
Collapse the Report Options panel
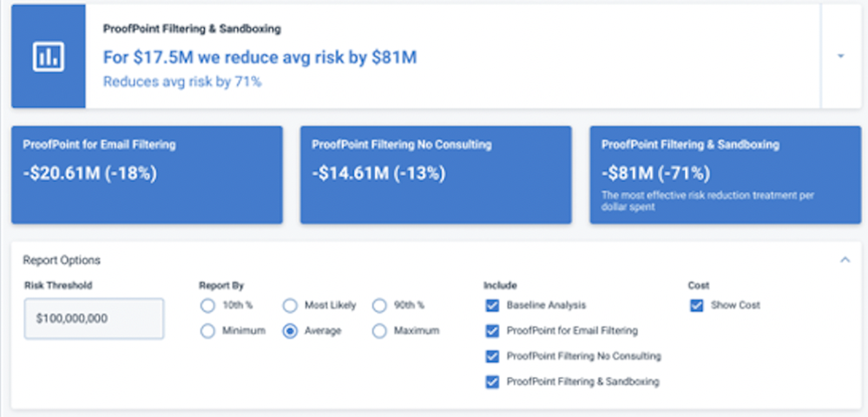[845, 260]
